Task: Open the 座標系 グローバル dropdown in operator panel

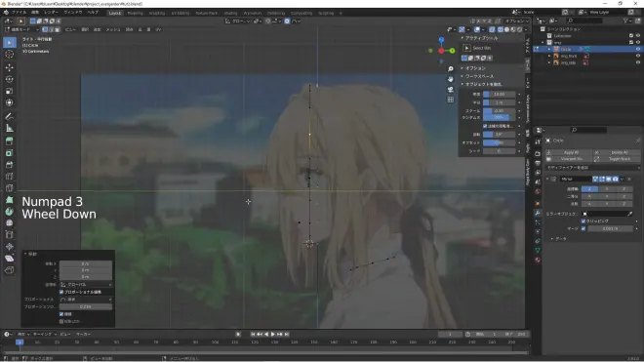Action: (86, 284)
